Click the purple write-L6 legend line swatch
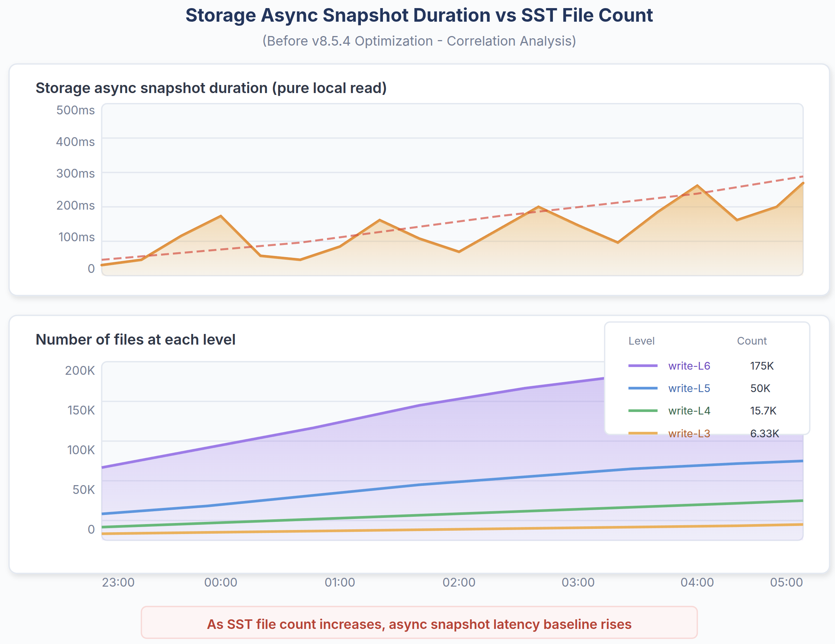The height and width of the screenshot is (644, 835). [x=643, y=366]
